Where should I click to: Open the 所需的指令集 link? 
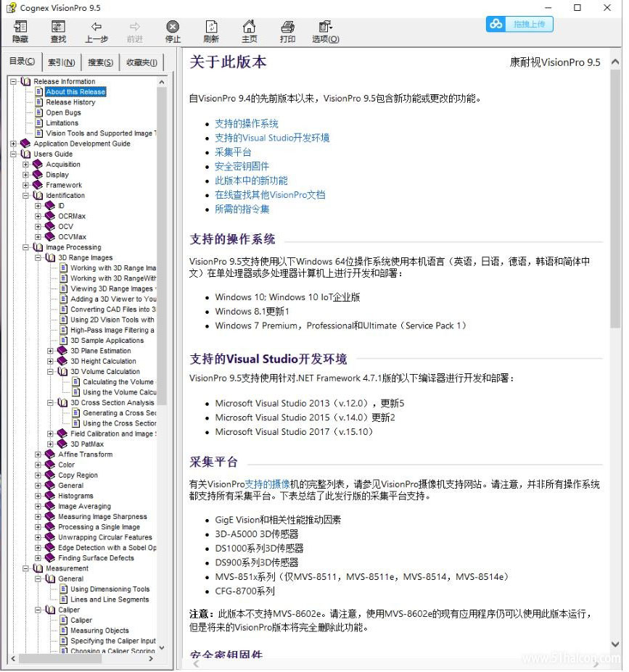point(242,210)
